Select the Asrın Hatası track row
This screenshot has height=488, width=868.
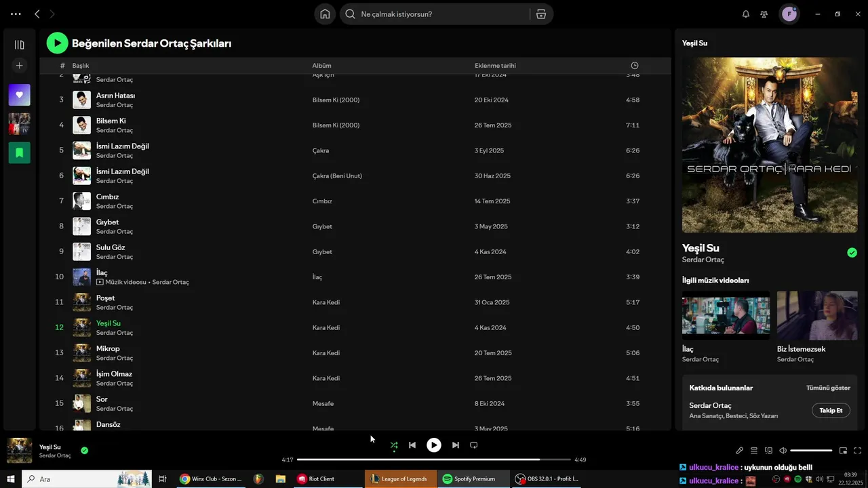pos(355,100)
